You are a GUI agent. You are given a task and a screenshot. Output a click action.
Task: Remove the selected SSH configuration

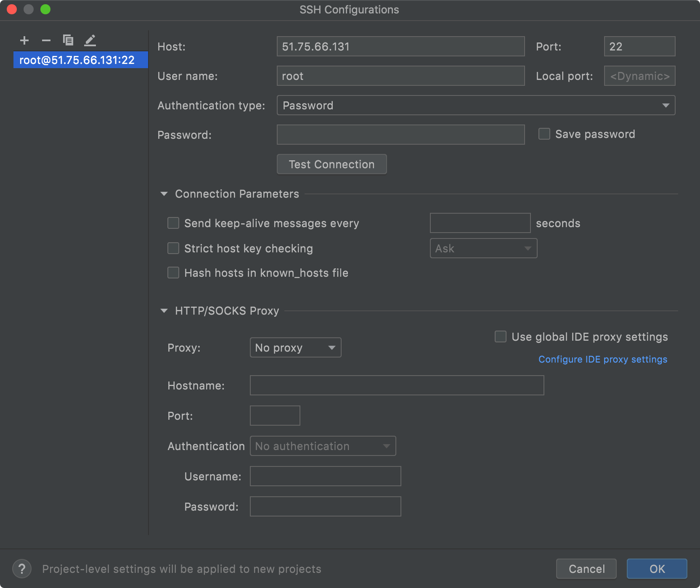[46, 40]
